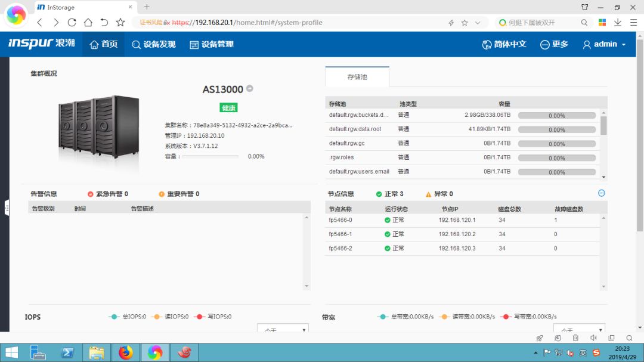Click the 重要告警 0 indicator
Image resolution: width=644 pixels, height=362 pixels.
(179, 194)
